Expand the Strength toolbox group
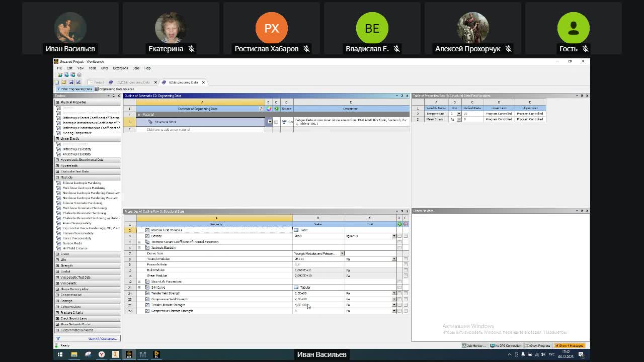This screenshot has height=362, width=644. (57, 265)
